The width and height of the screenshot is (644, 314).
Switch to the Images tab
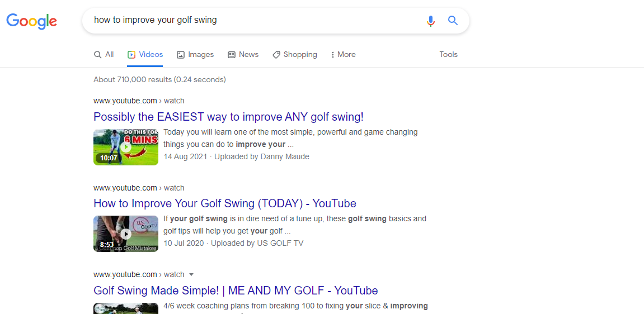[x=195, y=55]
